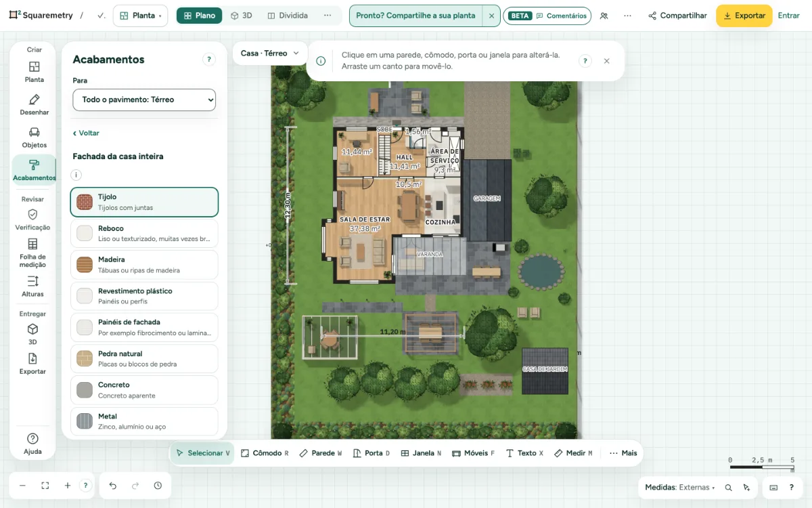Image resolution: width=812 pixels, height=508 pixels.
Task: Open the Ajuda help button
Action: click(32, 444)
